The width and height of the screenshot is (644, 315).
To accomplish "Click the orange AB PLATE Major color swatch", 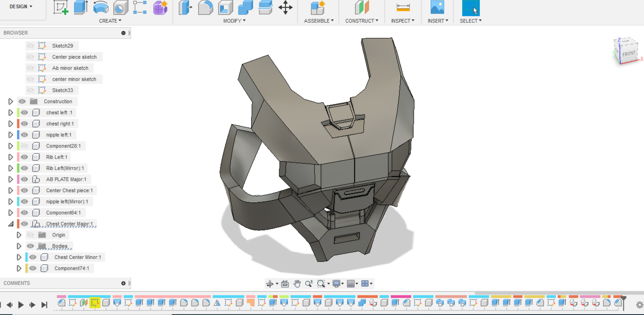I will point(18,179).
